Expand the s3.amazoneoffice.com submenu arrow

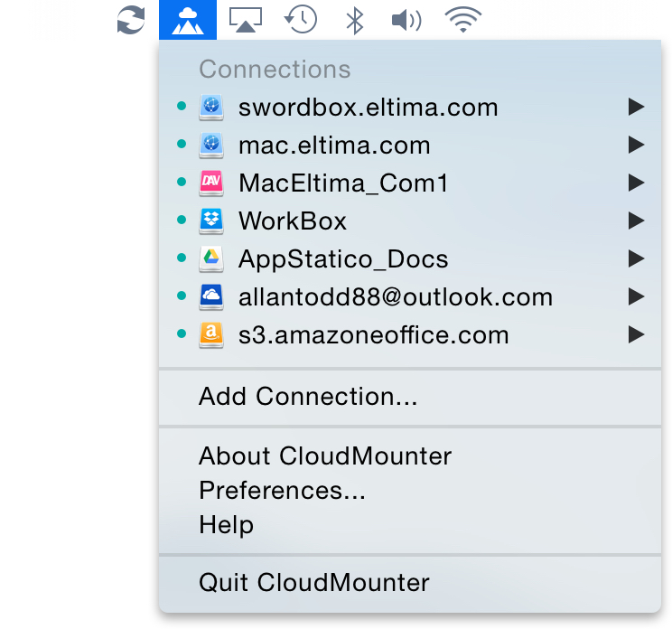pos(637,334)
